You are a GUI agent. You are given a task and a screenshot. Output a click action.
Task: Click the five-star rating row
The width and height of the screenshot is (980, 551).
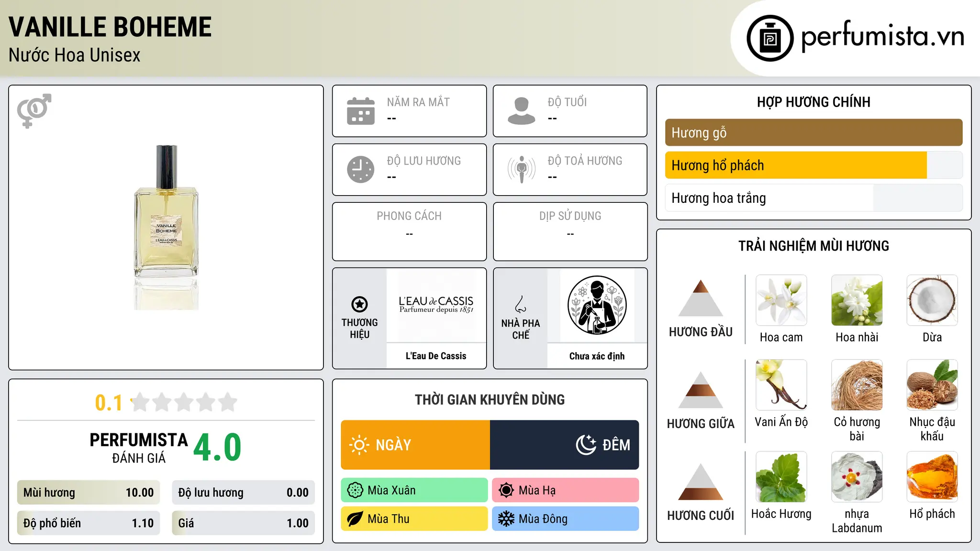pos(184,402)
